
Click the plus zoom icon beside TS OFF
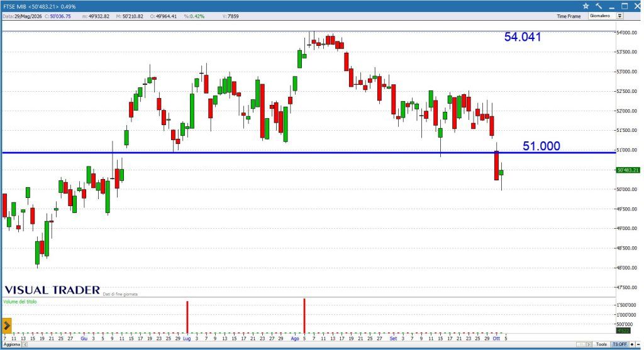[x=632, y=344]
